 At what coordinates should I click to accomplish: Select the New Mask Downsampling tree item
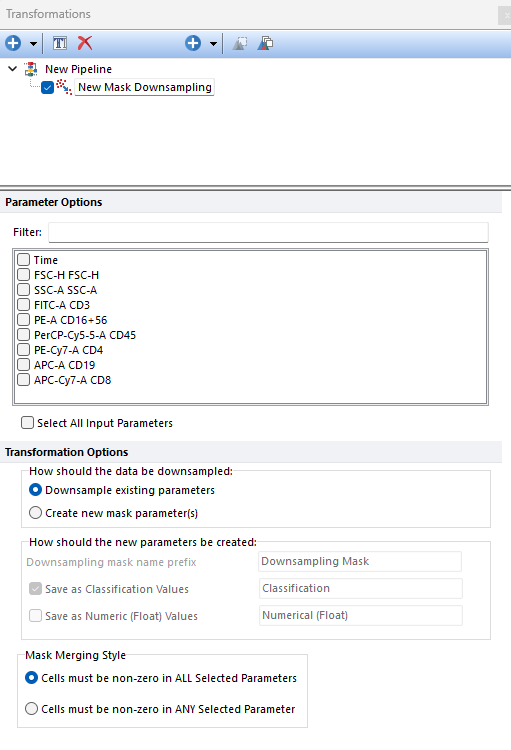[144, 87]
